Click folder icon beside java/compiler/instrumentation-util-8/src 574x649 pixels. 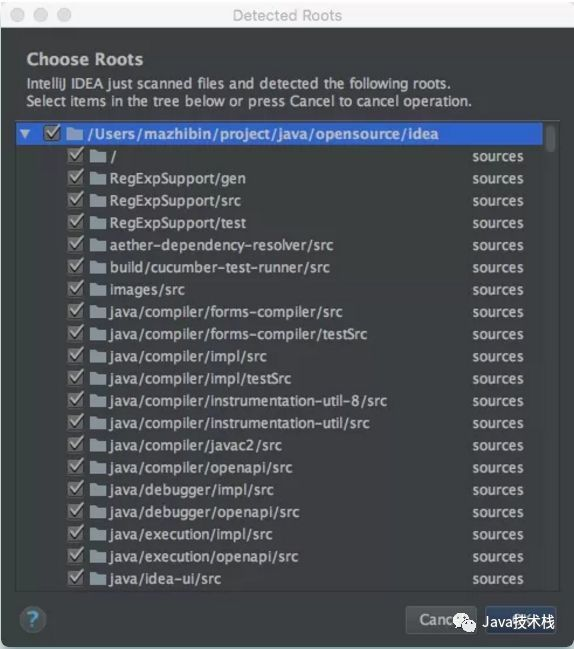[x=98, y=401]
